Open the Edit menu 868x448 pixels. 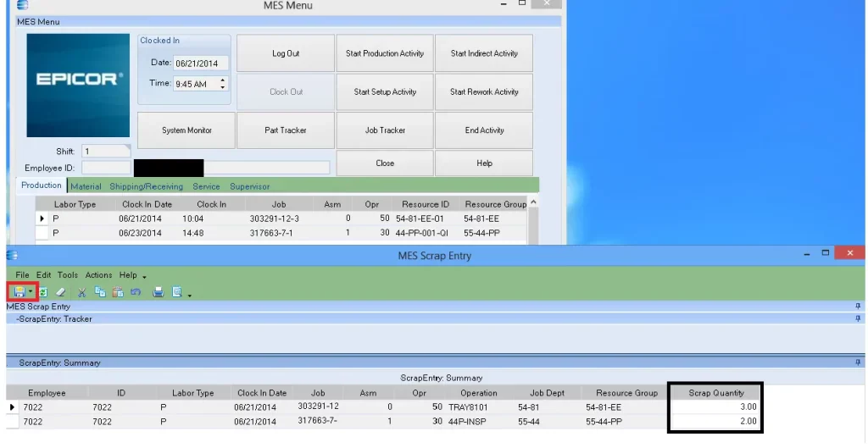[x=44, y=275]
